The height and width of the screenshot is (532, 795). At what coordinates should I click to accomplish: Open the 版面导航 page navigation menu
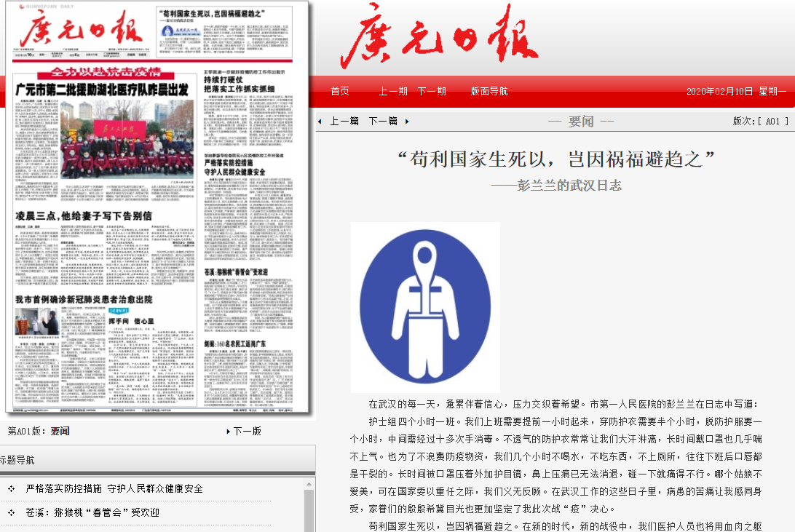click(489, 92)
